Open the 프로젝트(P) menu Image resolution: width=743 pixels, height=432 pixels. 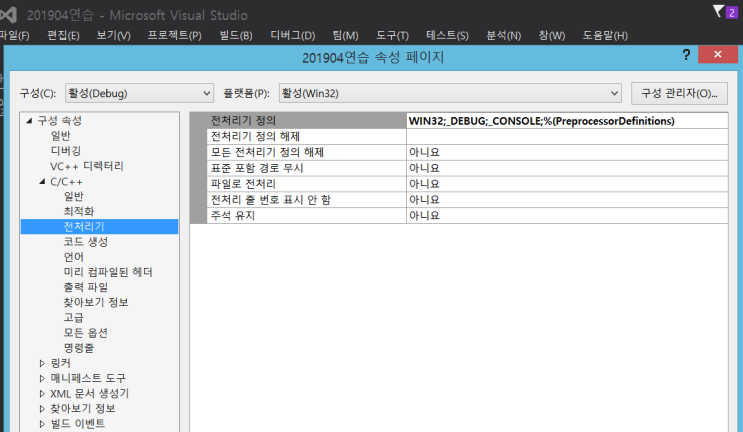[x=174, y=36]
